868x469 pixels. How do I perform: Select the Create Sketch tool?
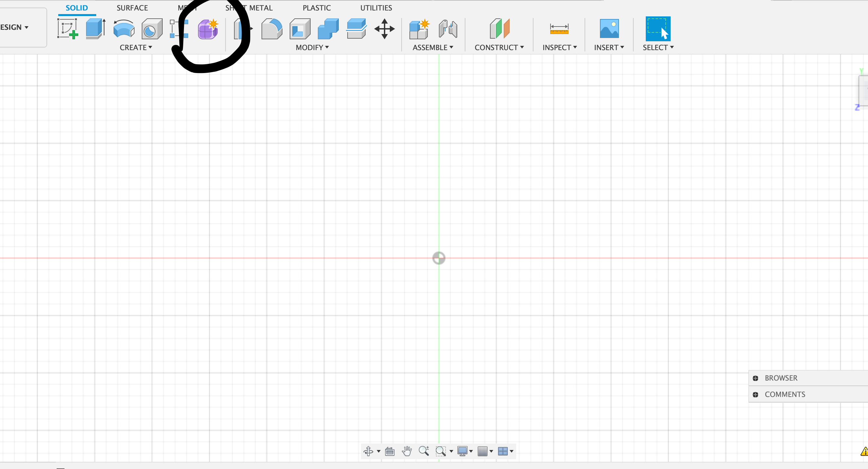tap(67, 29)
